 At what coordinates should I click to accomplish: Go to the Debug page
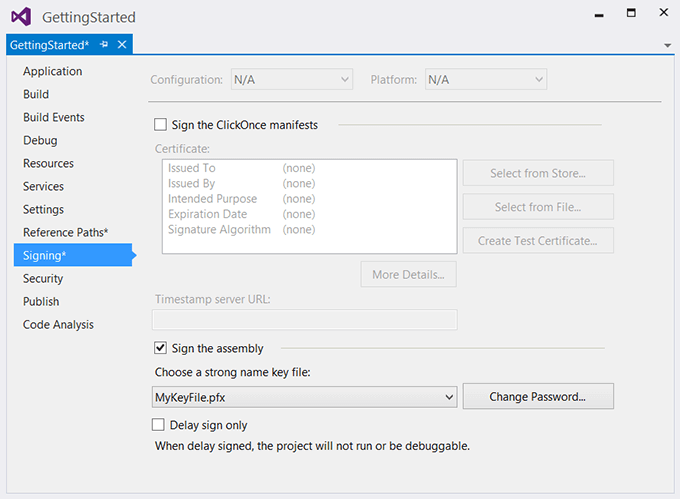[x=40, y=140]
